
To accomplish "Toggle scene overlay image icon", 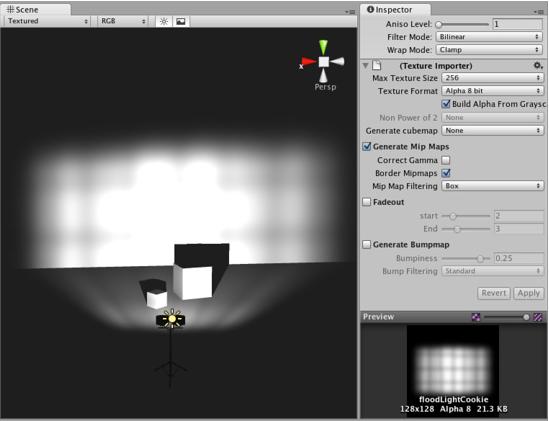I will coord(181,21).
